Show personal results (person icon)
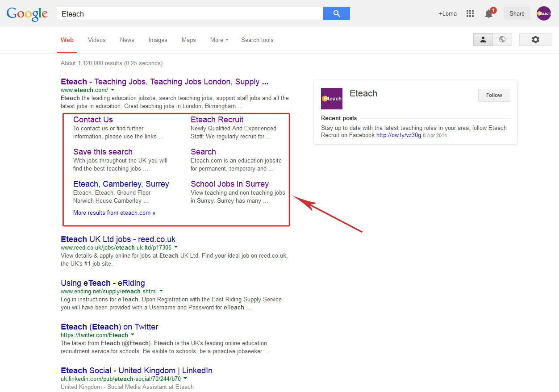The width and height of the screenshot is (559, 392). pyautogui.click(x=483, y=39)
